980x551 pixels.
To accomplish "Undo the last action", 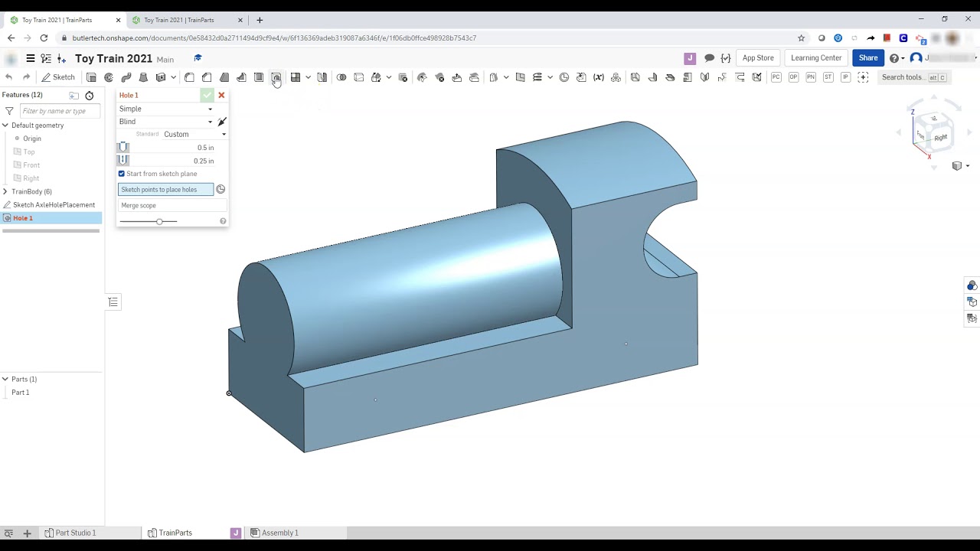I will click(x=8, y=77).
